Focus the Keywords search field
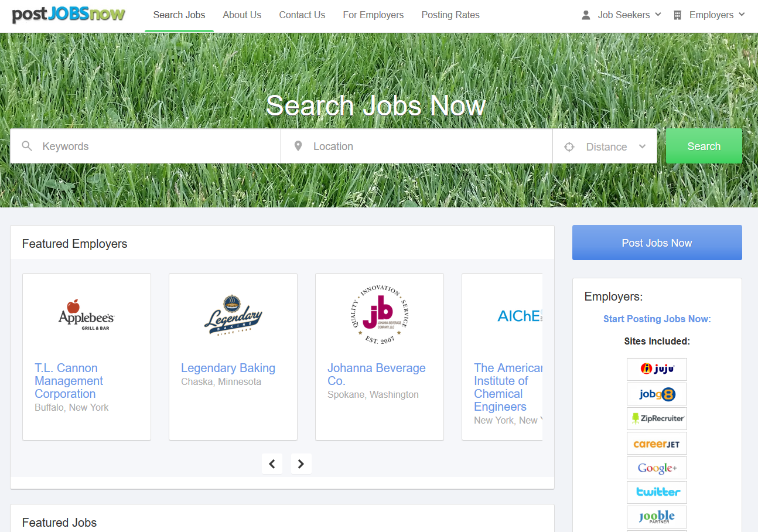The width and height of the screenshot is (758, 532). (145, 146)
